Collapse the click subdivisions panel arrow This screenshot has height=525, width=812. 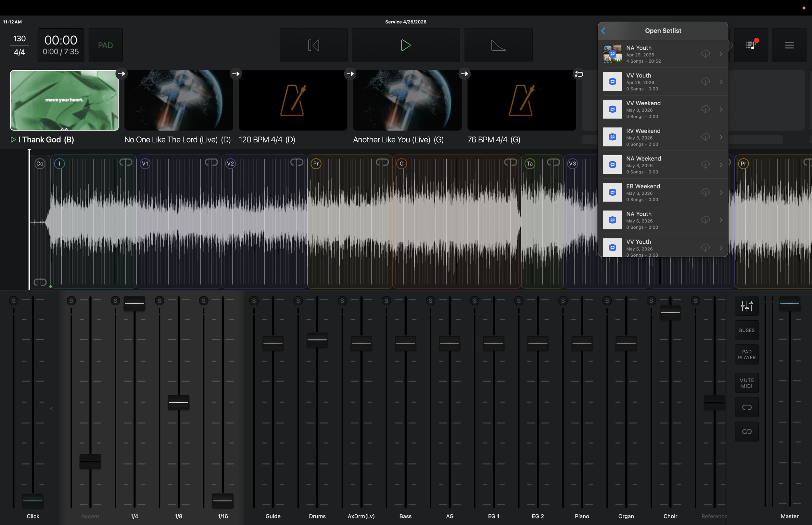point(51,408)
